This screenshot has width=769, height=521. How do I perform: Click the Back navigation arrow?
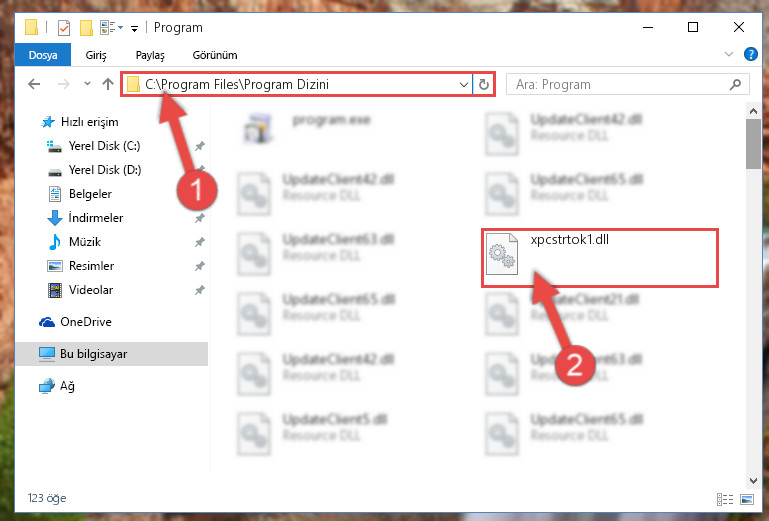point(34,84)
